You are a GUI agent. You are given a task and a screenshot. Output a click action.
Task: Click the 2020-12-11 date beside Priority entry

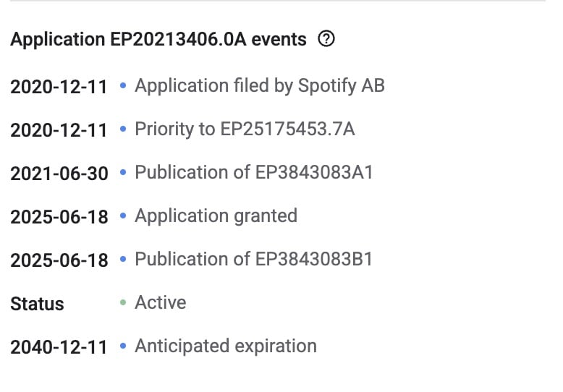59,130
